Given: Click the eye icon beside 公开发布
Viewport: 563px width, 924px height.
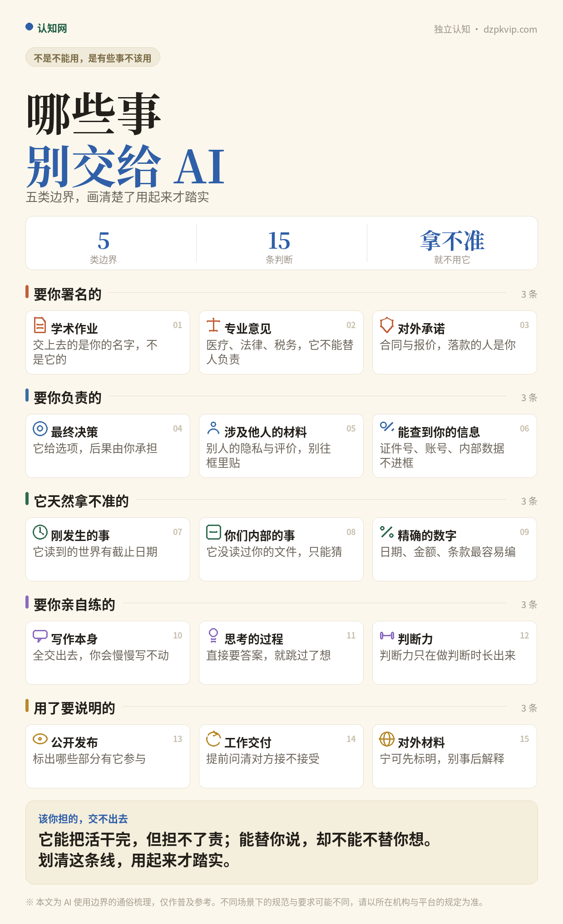Looking at the screenshot, I should 40,739.
